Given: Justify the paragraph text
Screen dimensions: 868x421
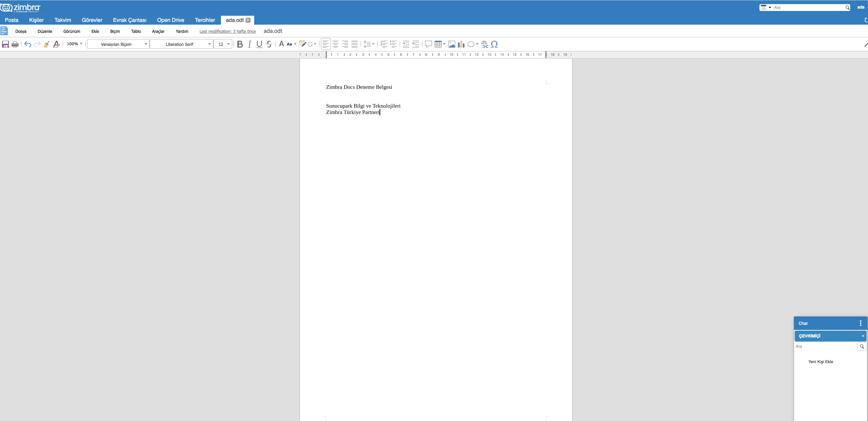Looking at the screenshot, I should point(355,44).
